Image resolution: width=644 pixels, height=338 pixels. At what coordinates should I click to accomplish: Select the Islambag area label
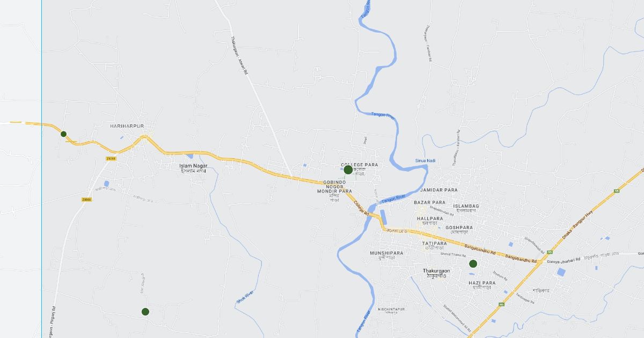point(466,206)
